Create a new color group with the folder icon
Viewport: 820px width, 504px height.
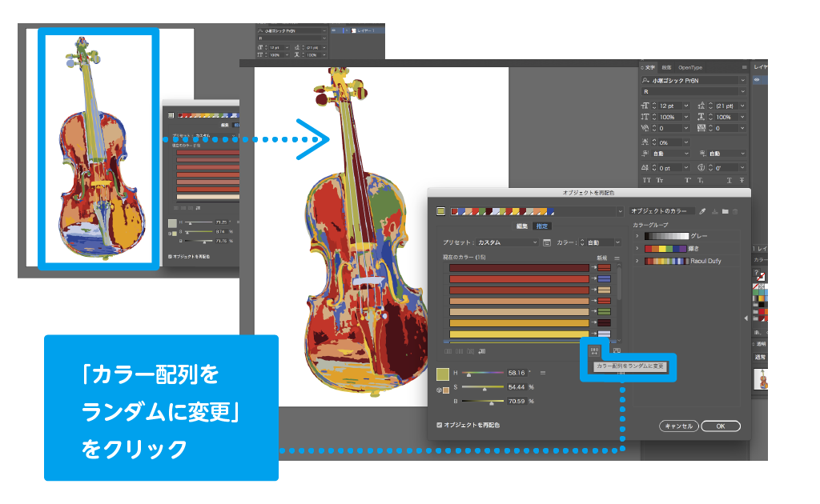pyautogui.click(x=726, y=211)
